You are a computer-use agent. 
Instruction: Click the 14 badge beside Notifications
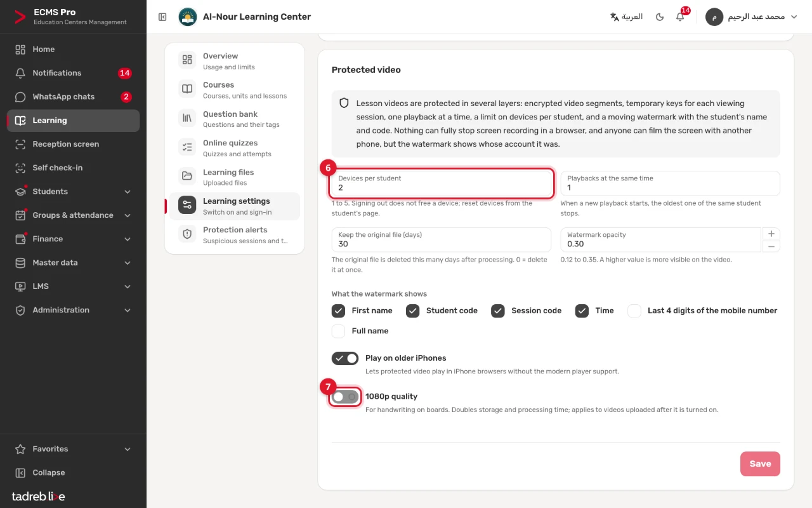(x=124, y=73)
